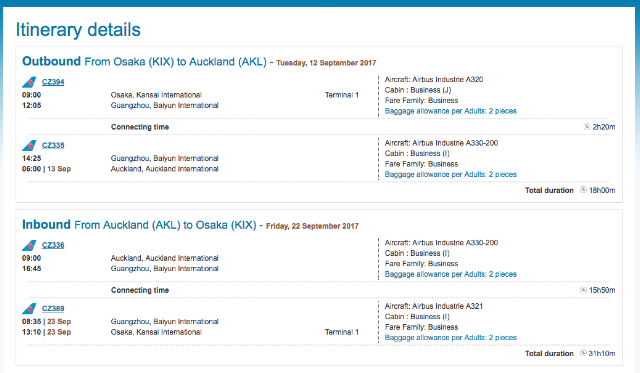This screenshot has width=640, height=373.
Task: Click 15h50m connecting time value
Action: click(x=602, y=290)
